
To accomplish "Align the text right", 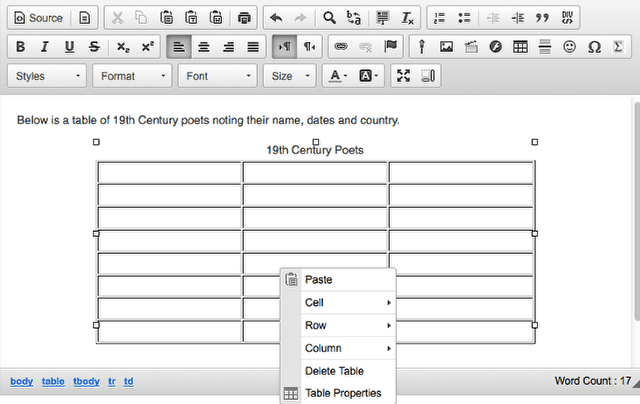I will pyautogui.click(x=228, y=47).
